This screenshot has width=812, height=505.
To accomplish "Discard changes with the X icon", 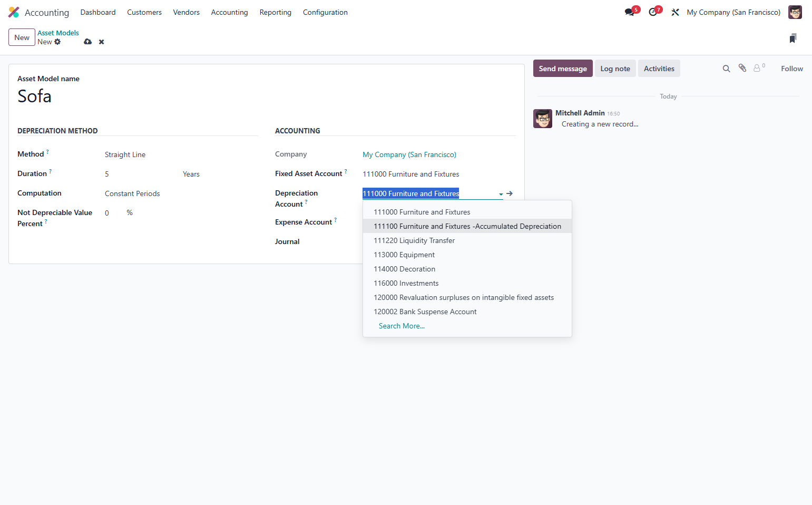I will click(102, 42).
